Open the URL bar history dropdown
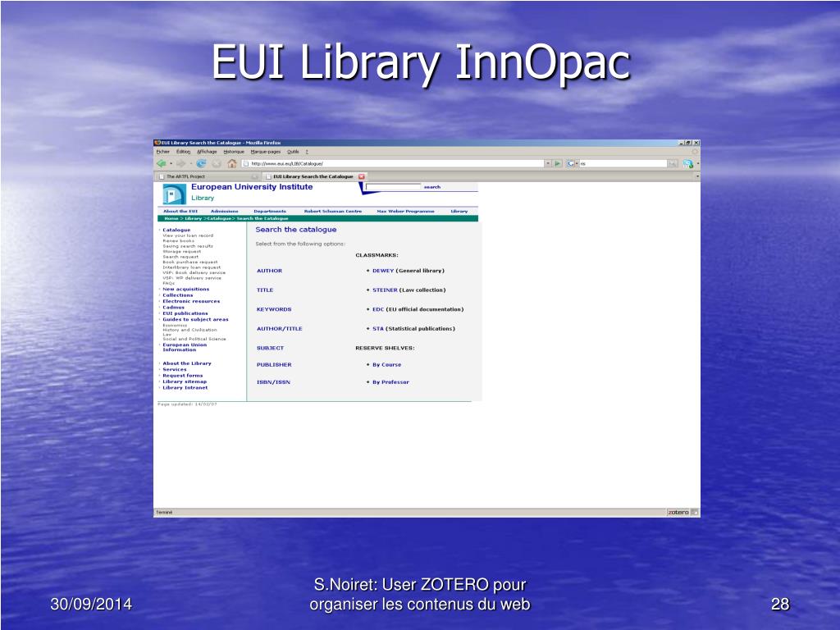This screenshot has width=840, height=630. (x=548, y=163)
